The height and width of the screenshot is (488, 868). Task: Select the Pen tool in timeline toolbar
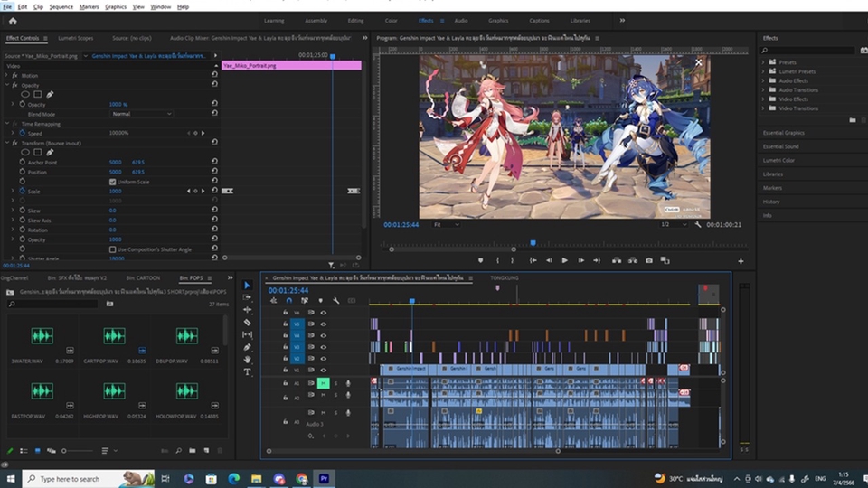pyautogui.click(x=248, y=347)
